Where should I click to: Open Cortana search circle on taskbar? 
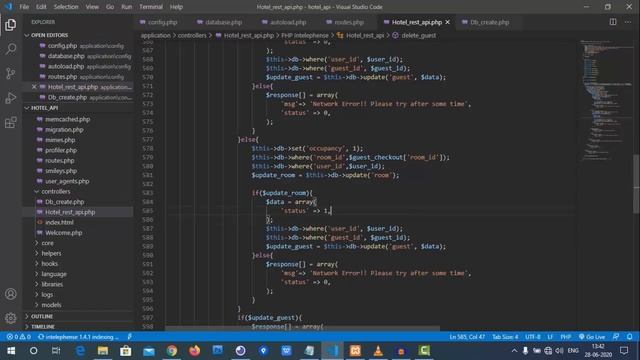point(33,351)
